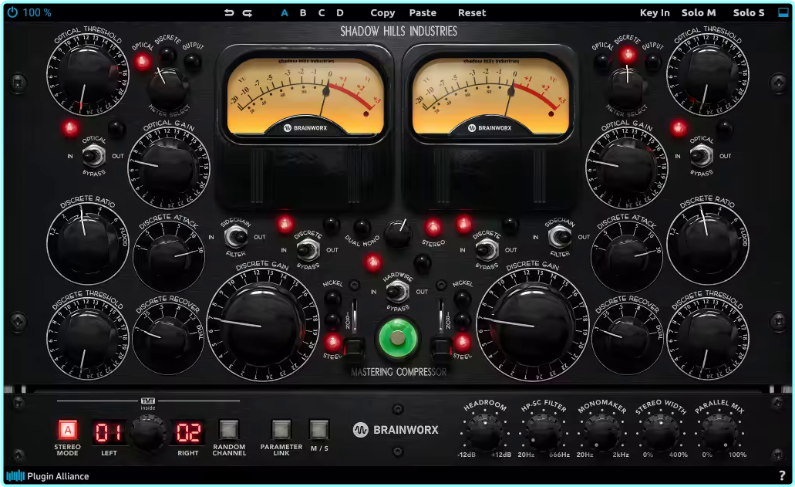This screenshot has height=487, width=795.
Task: Select preset slot D
Action: coord(340,13)
